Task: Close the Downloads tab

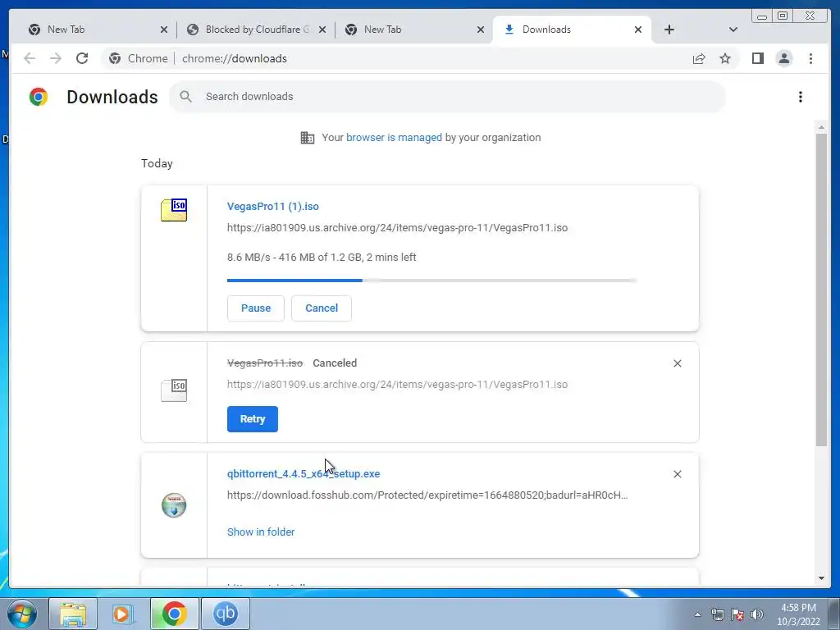Action: (638, 30)
